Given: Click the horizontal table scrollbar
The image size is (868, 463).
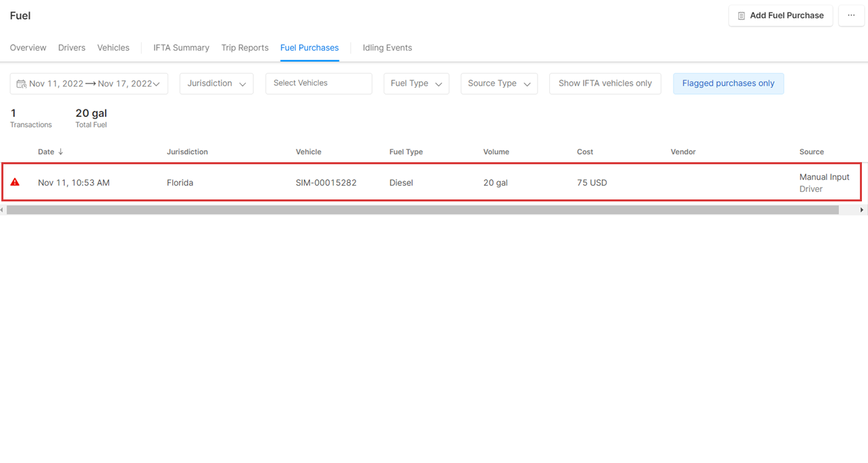Looking at the screenshot, I should pyautogui.click(x=422, y=210).
